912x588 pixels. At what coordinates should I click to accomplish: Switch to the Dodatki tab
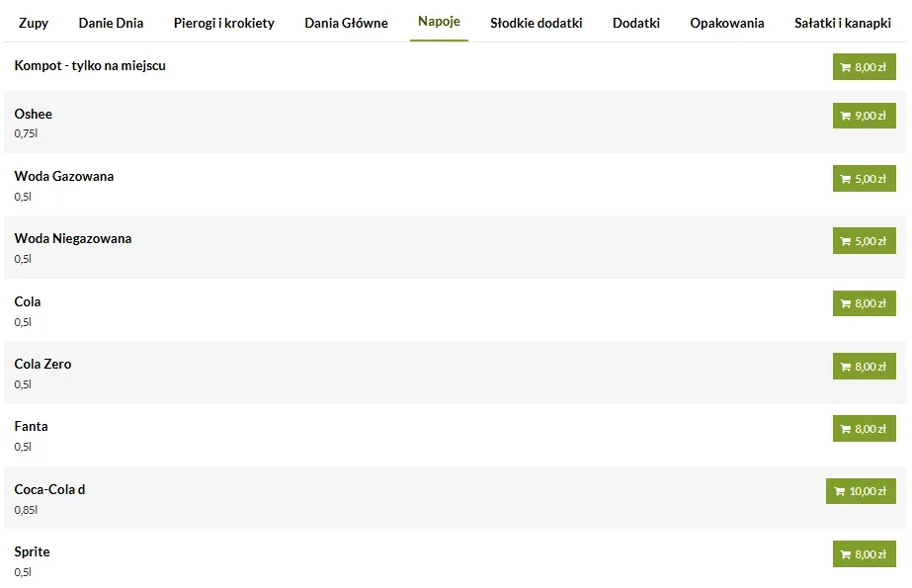pos(636,23)
